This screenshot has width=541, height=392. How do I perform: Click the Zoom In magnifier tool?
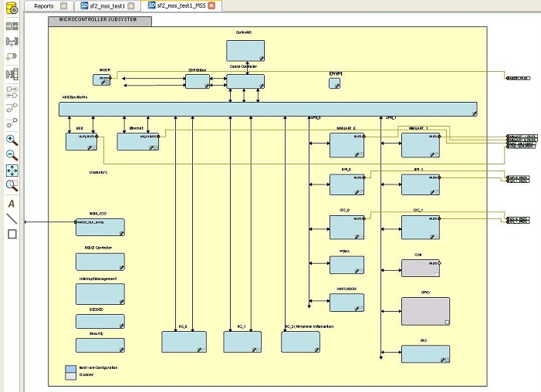12,140
